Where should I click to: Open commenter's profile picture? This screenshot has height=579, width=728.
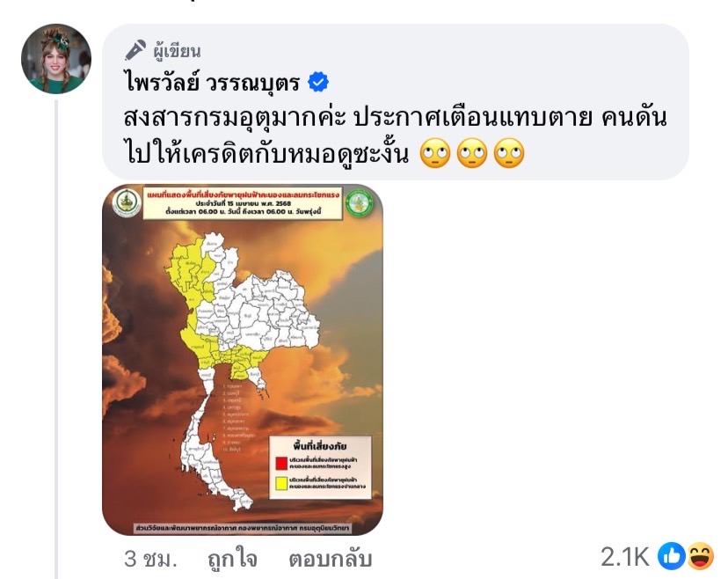click(56, 59)
